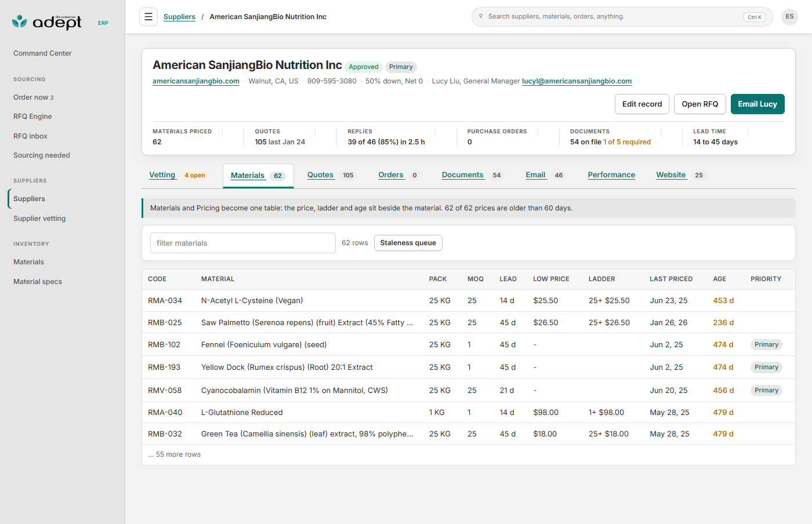This screenshot has height=524, width=812.
Task: Click Lucy's email address link
Action: (577, 81)
